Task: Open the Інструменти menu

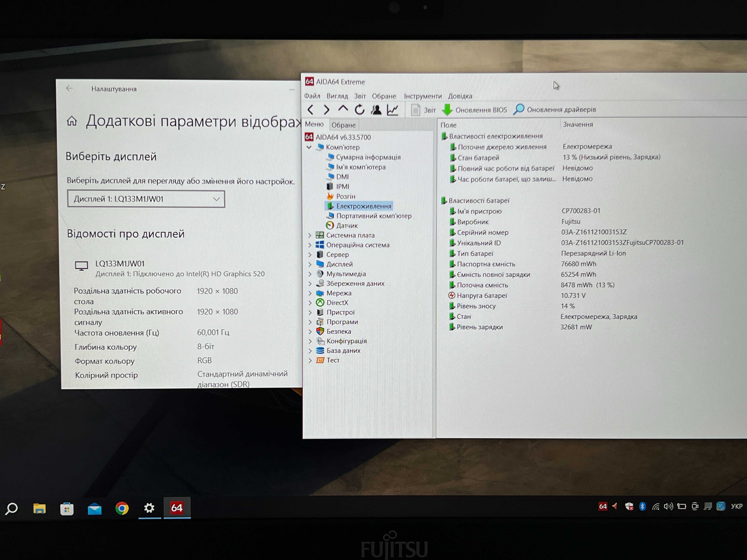Action: click(423, 96)
